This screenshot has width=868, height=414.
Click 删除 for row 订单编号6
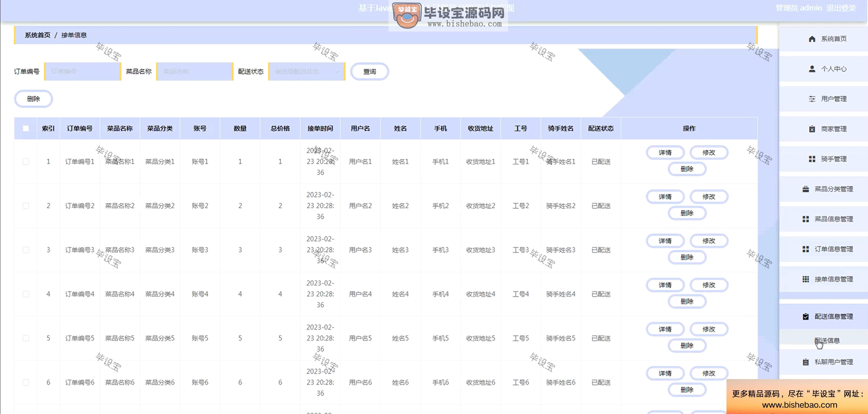(687, 390)
